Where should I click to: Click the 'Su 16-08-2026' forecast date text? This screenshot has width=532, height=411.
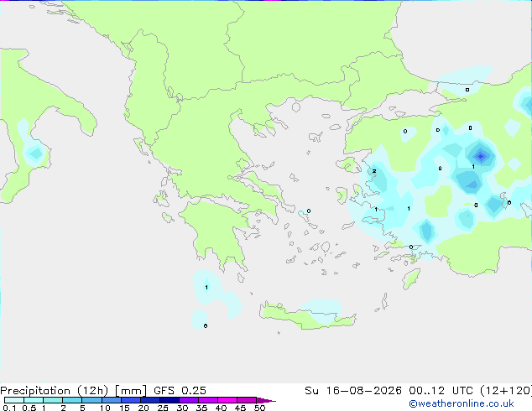(x=353, y=391)
